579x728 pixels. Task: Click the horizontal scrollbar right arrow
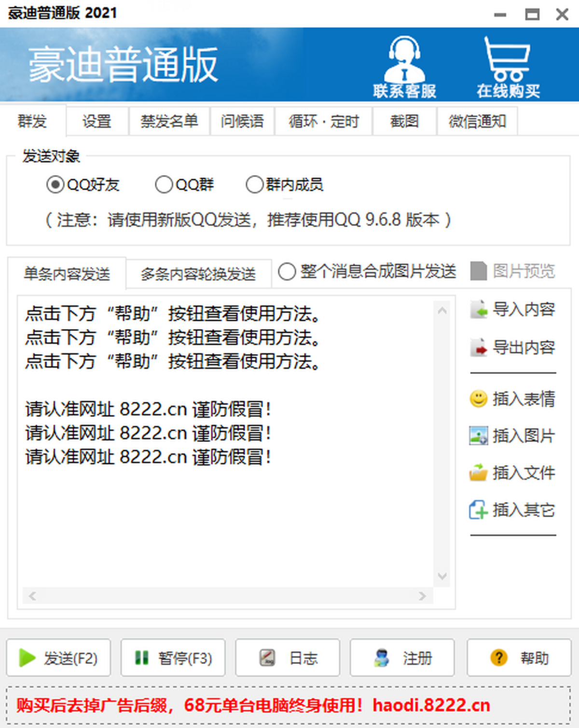(x=423, y=596)
